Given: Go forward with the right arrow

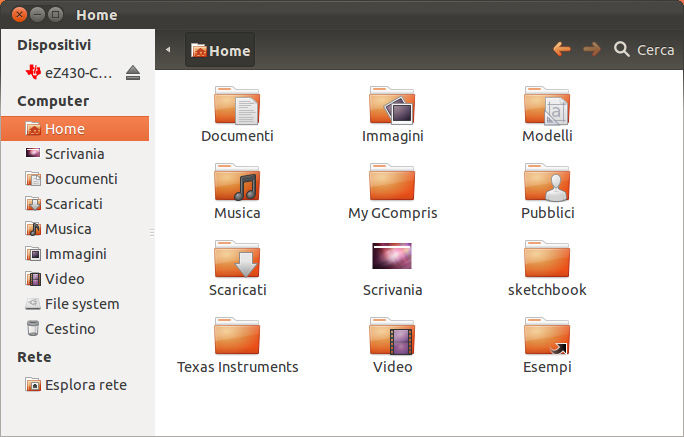Looking at the screenshot, I should click(x=591, y=49).
